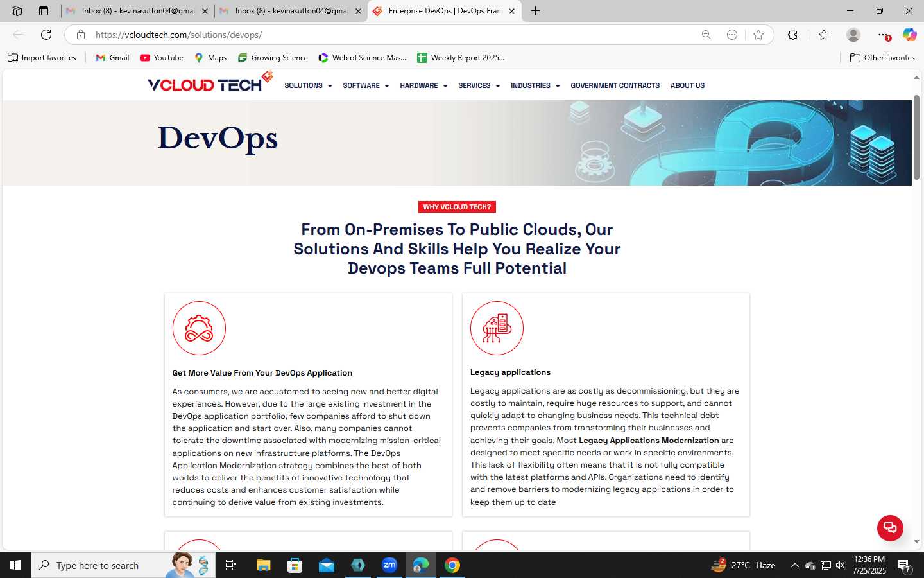Click the DevOps infinity gear icon
The width and height of the screenshot is (924, 578).
coord(199,328)
